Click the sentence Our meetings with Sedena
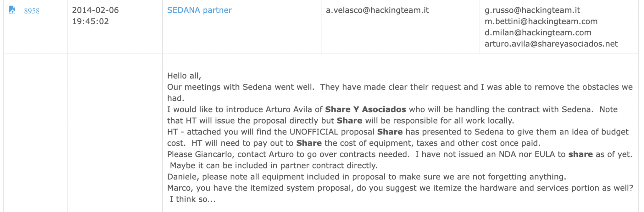Screen dimensions: 644x212 coord(241,87)
